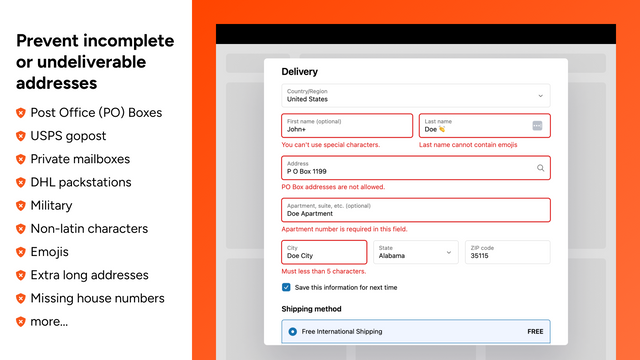
Task: Click the First name field containing John+
Action: [347, 126]
